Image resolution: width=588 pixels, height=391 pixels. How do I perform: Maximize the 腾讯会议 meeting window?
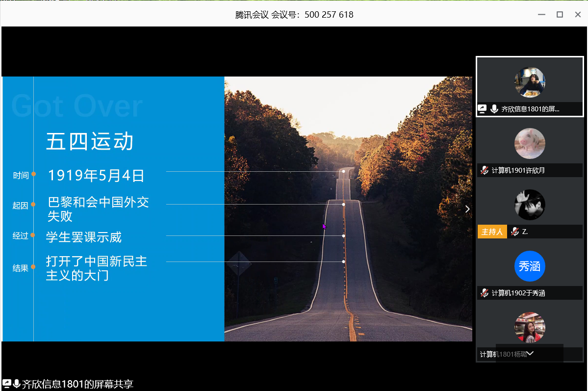pos(560,15)
